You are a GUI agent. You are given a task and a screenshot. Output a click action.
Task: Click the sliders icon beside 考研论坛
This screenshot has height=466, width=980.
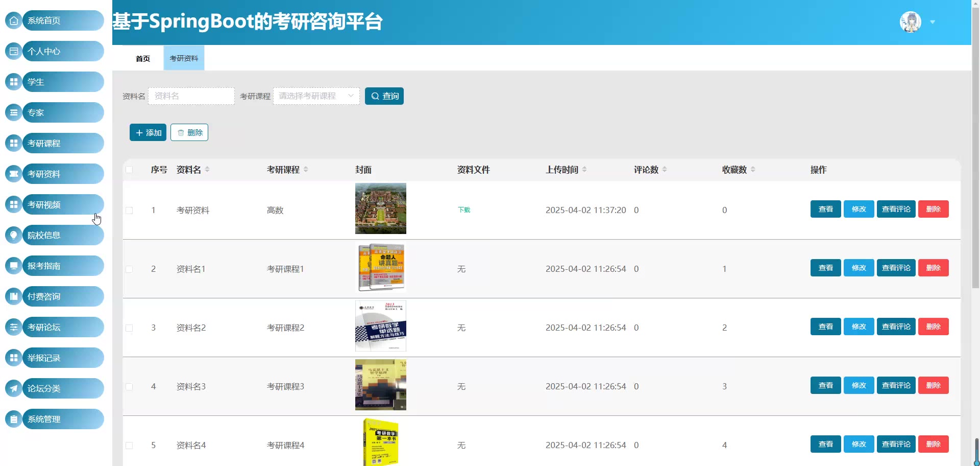click(14, 327)
